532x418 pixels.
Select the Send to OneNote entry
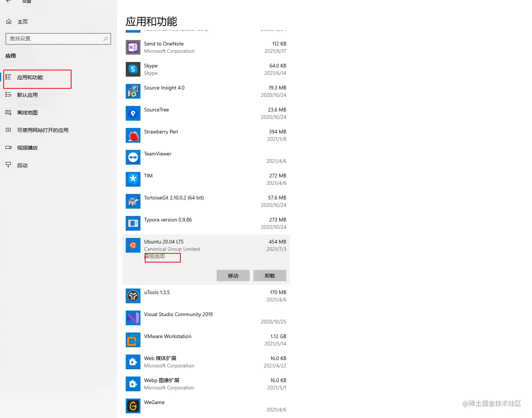[206, 47]
